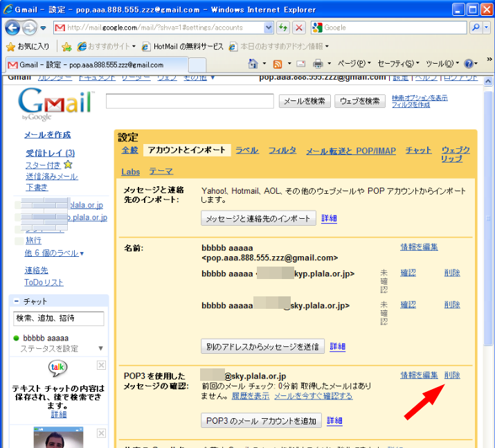The height and width of the screenshot is (448, 495).
Task: Open the セーフティ(S) menu
Action: (398, 64)
